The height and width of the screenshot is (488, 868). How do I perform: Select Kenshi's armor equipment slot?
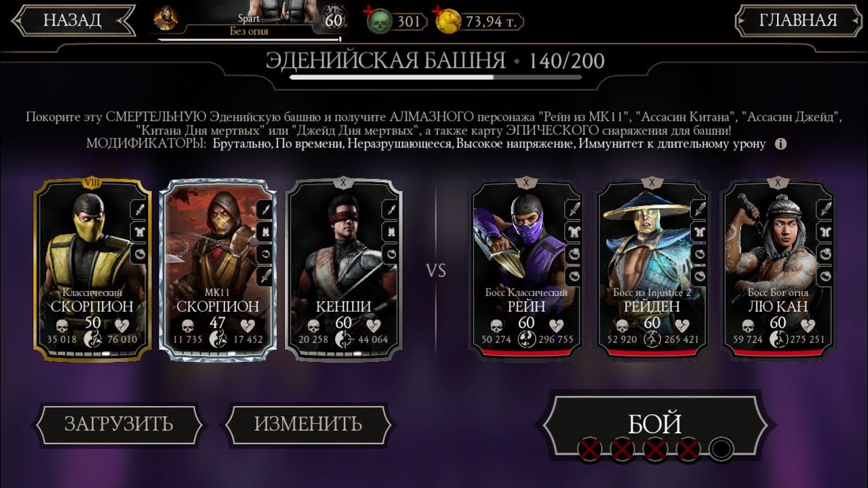(x=391, y=232)
